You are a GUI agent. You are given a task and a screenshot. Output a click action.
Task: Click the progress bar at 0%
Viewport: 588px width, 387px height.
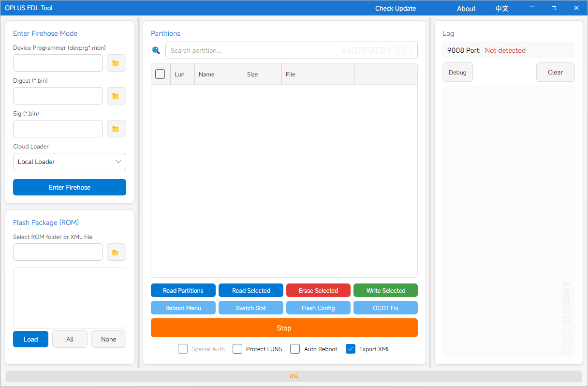click(294, 376)
